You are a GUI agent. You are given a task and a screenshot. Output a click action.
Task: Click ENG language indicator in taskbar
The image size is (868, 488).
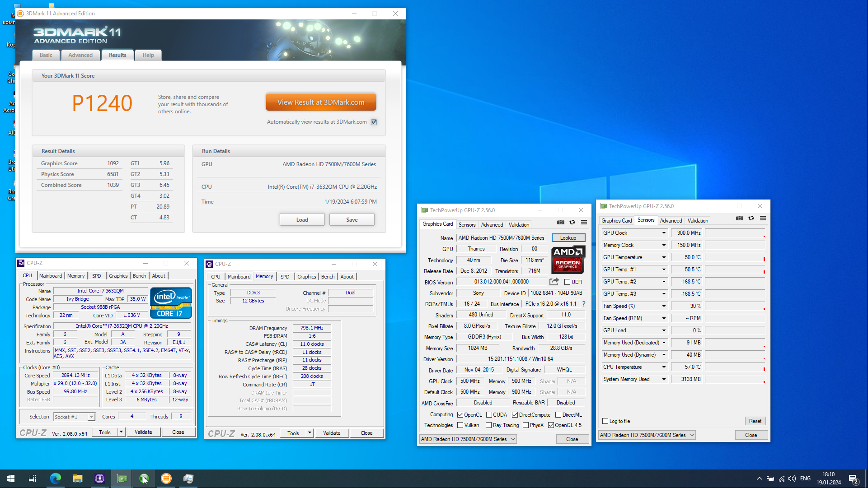tap(805, 479)
